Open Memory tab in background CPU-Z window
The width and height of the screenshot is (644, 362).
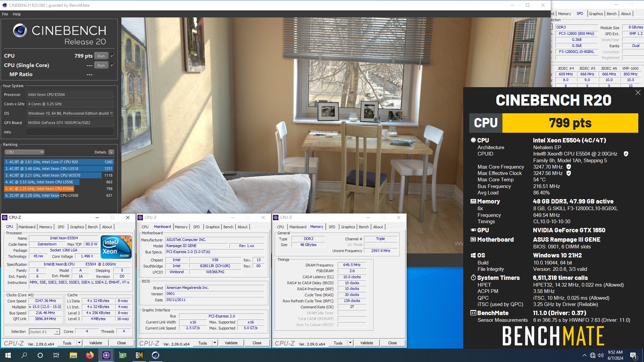565,14
